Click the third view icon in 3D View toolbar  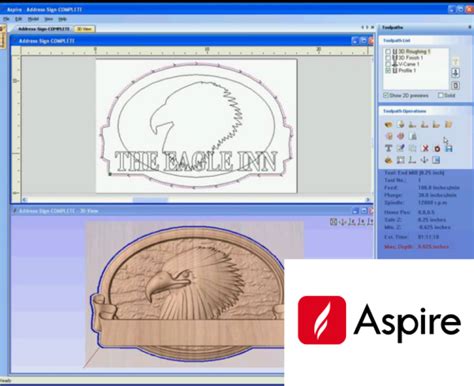point(352,222)
